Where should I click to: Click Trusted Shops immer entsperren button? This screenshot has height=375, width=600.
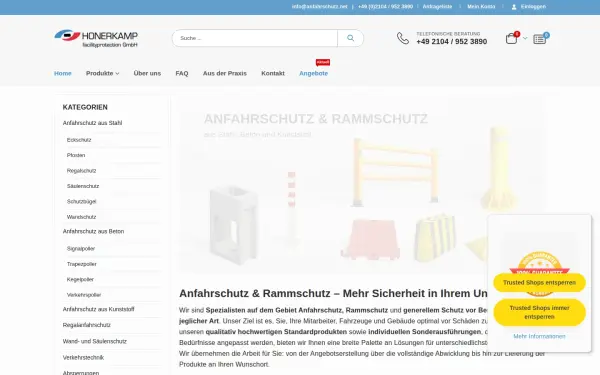point(540,312)
